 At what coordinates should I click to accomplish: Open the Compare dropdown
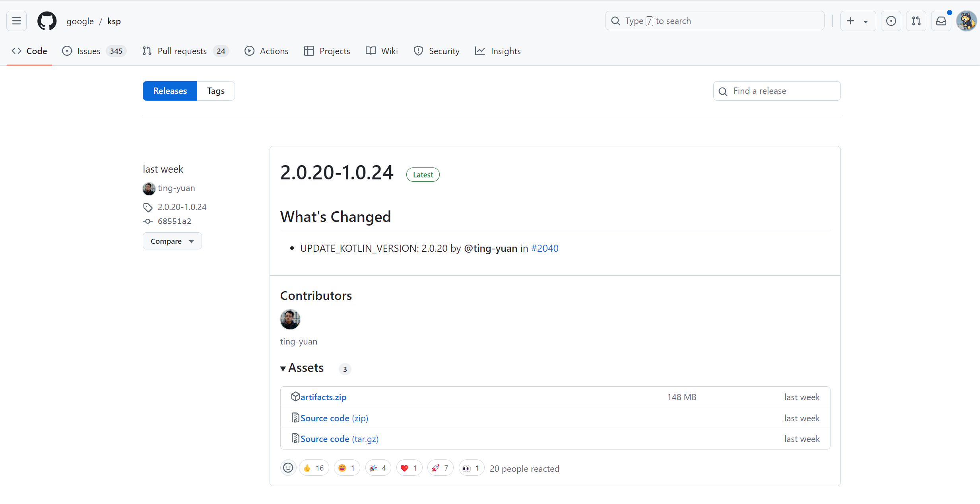pos(172,241)
